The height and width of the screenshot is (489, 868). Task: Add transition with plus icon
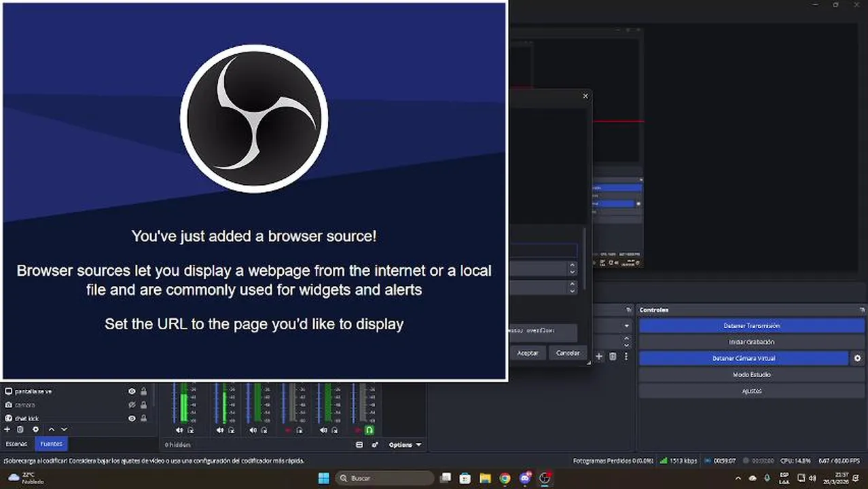[599, 357]
